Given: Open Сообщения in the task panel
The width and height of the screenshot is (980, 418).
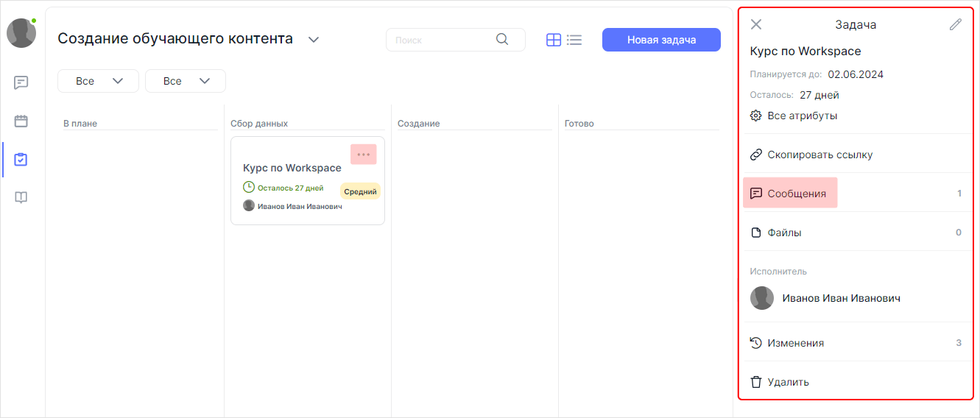Looking at the screenshot, I should point(790,194).
